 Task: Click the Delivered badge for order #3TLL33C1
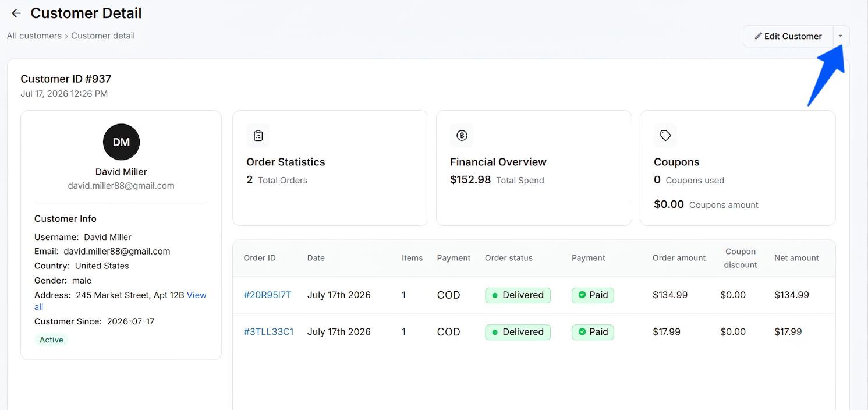(518, 332)
